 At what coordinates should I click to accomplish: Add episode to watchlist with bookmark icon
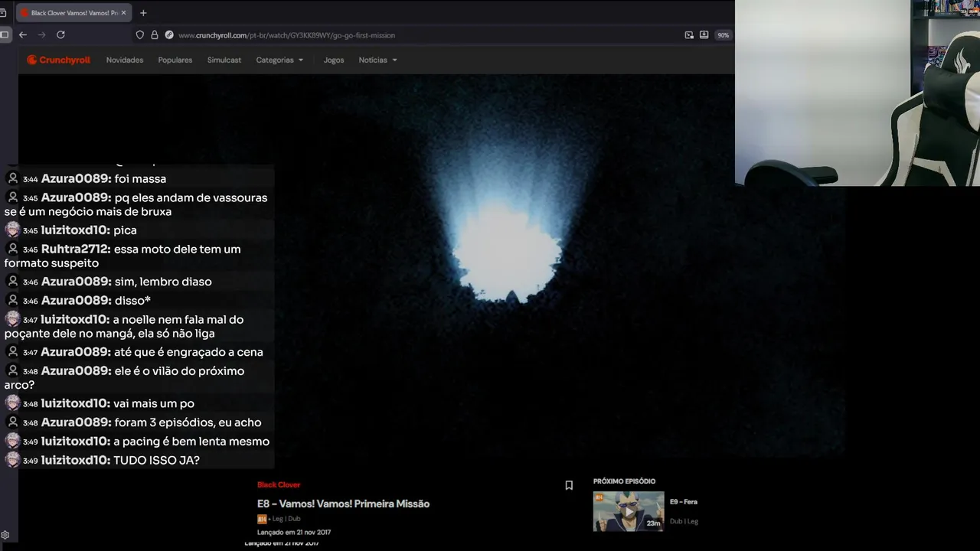[x=569, y=485]
